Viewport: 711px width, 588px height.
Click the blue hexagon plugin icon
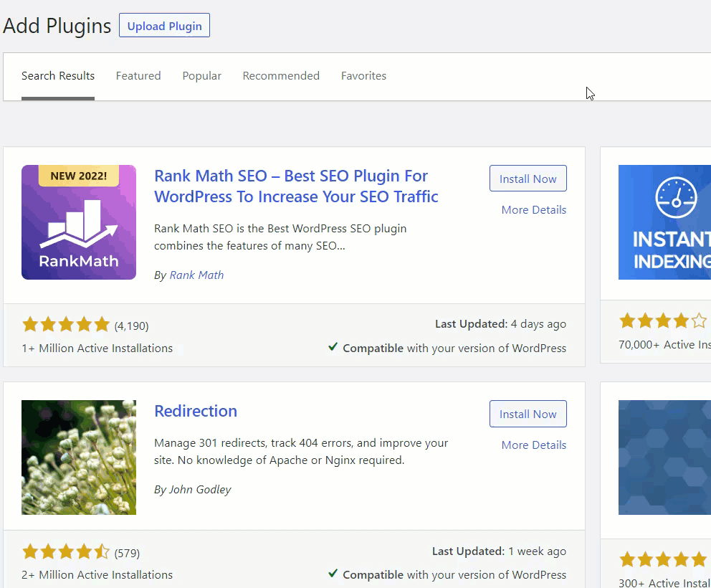tap(664, 457)
